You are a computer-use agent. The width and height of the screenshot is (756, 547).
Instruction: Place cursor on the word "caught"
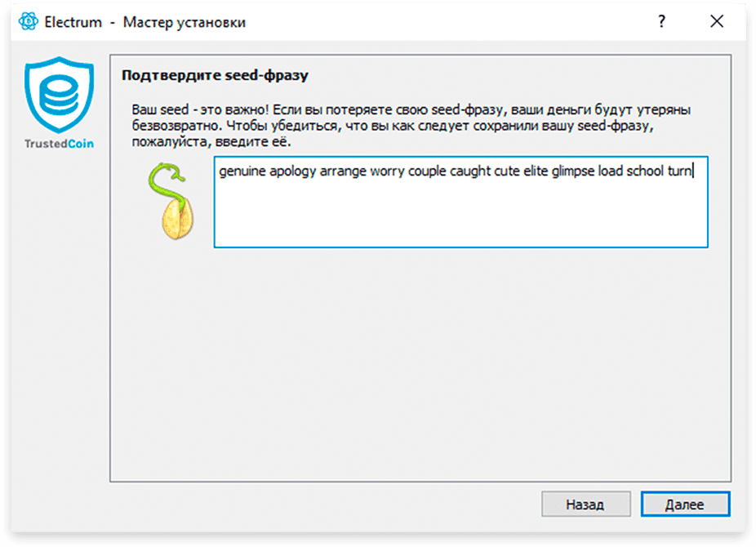click(x=470, y=171)
